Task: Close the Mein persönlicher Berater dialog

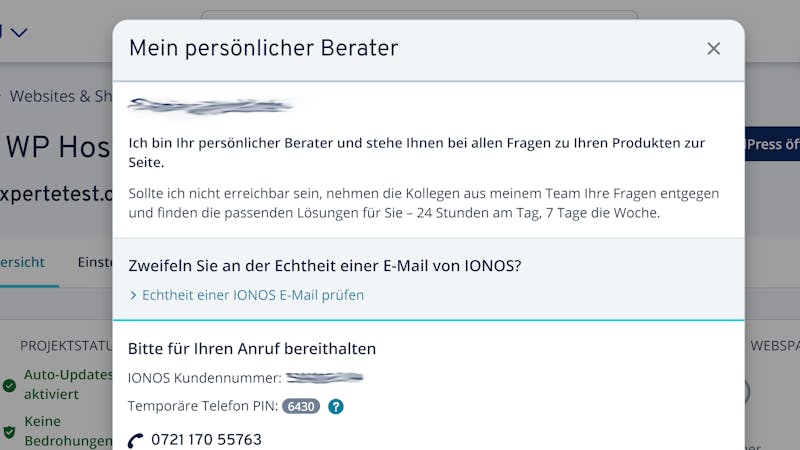Action: (x=713, y=48)
